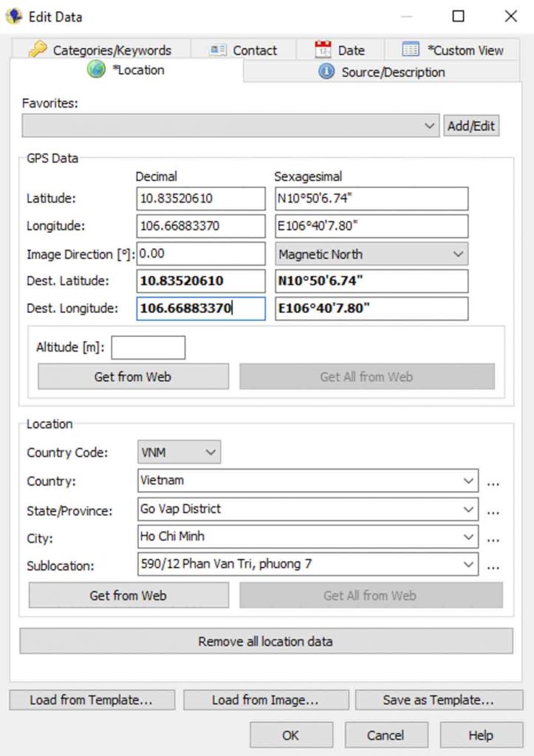
Task: Click the decimal Latitude field
Action: [x=201, y=199]
